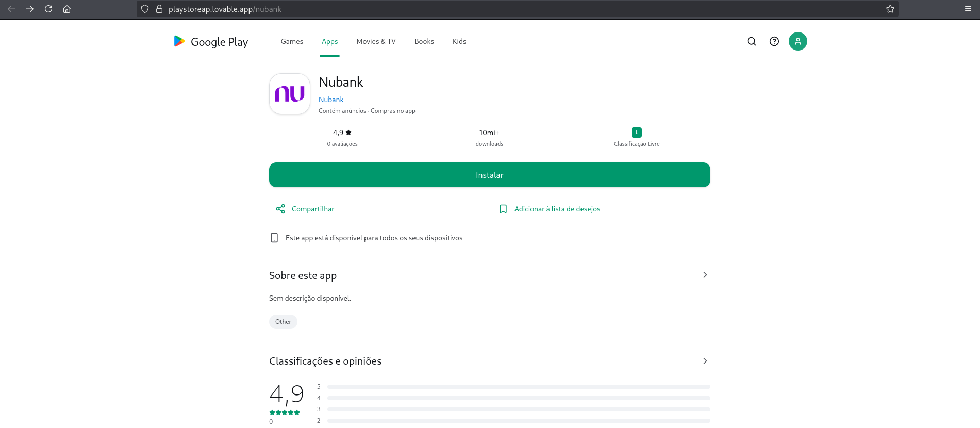Open the Movies & TV tab
This screenshot has width=980, height=428.
point(376,41)
